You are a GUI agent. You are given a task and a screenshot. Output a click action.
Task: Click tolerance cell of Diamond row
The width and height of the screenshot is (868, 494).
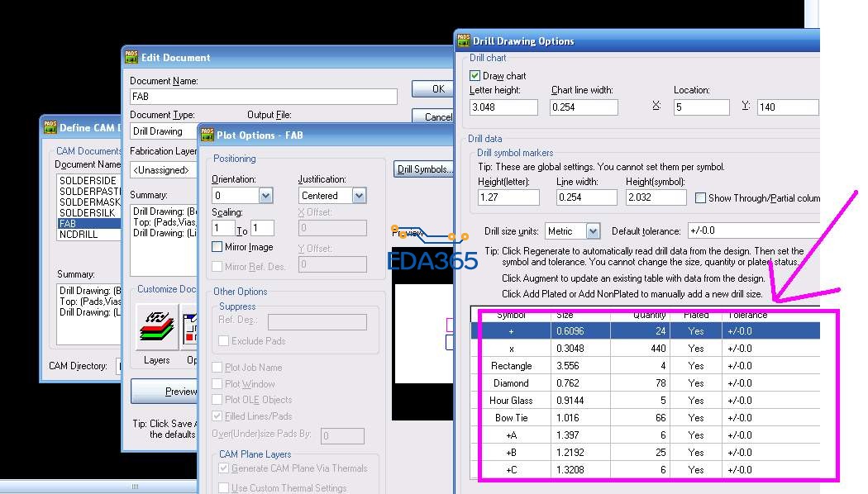pos(771,382)
